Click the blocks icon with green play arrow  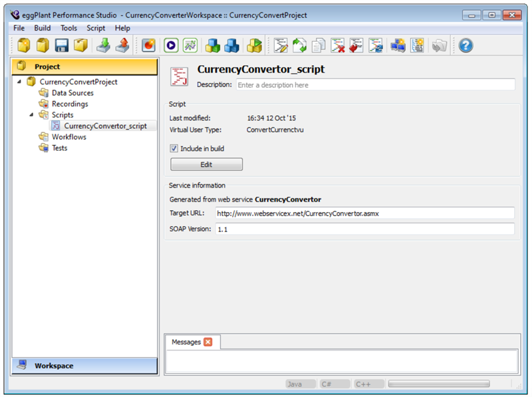tap(254, 45)
